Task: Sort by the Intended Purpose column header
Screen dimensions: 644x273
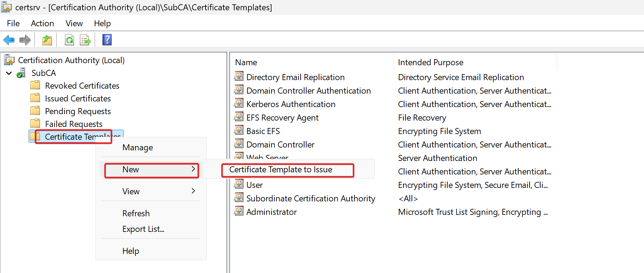Action: 430,62
